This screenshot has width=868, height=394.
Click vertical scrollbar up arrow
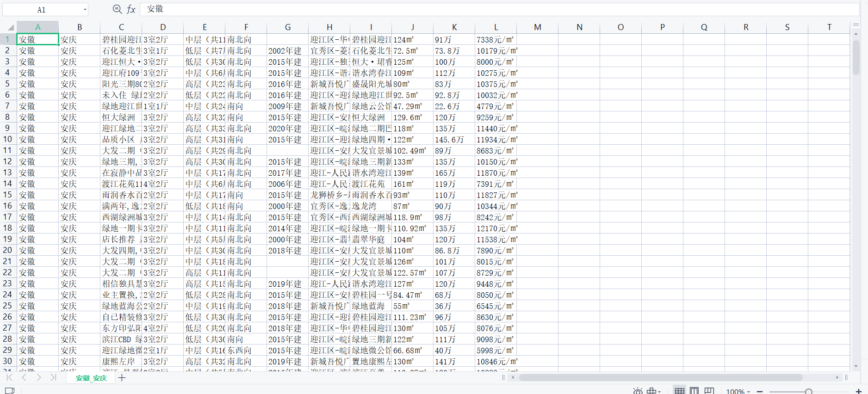[856, 34]
